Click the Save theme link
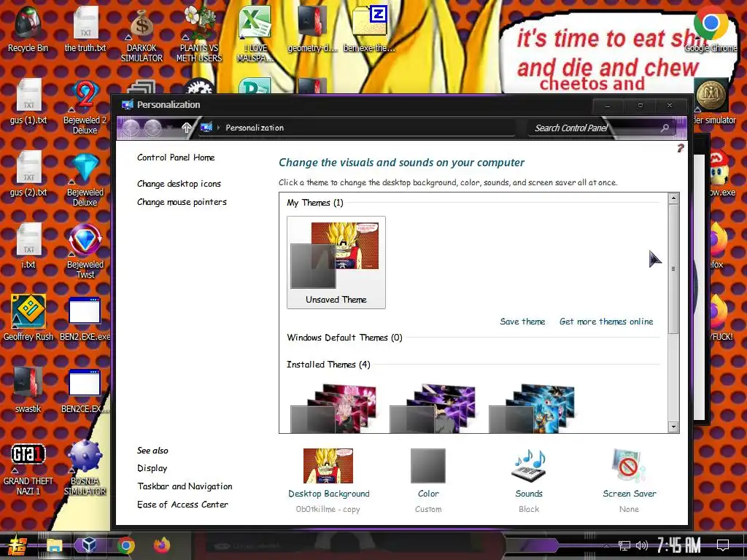The width and height of the screenshot is (747, 560). [x=522, y=322]
